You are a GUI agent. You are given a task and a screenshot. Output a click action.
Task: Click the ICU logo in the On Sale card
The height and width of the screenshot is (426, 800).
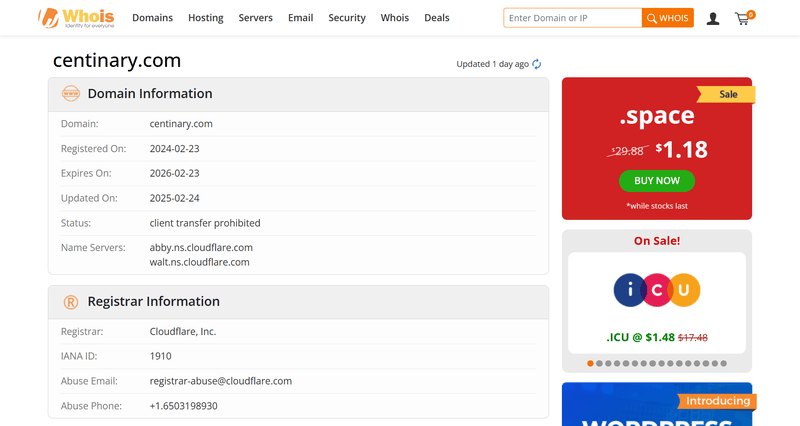point(657,290)
